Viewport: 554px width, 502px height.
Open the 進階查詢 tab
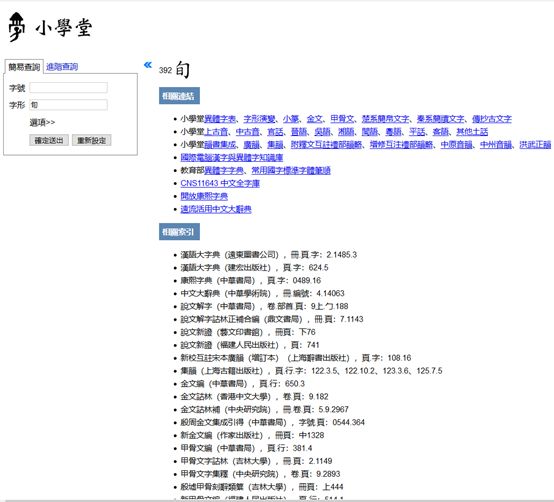(62, 67)
